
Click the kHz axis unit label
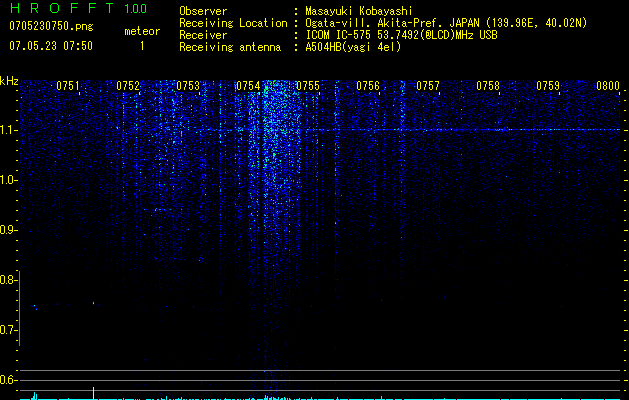[9, 81]
